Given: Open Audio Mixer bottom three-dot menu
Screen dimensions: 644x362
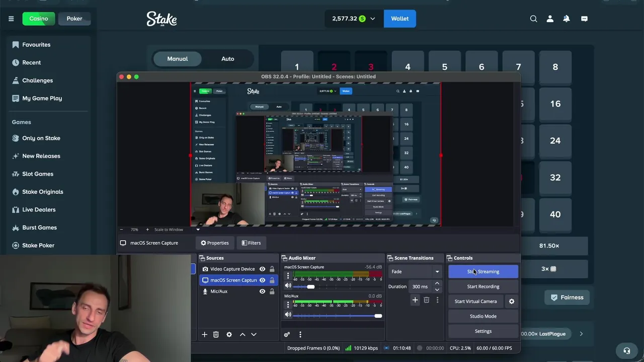Looking at the screenshot, I should (x=300, y=334).
